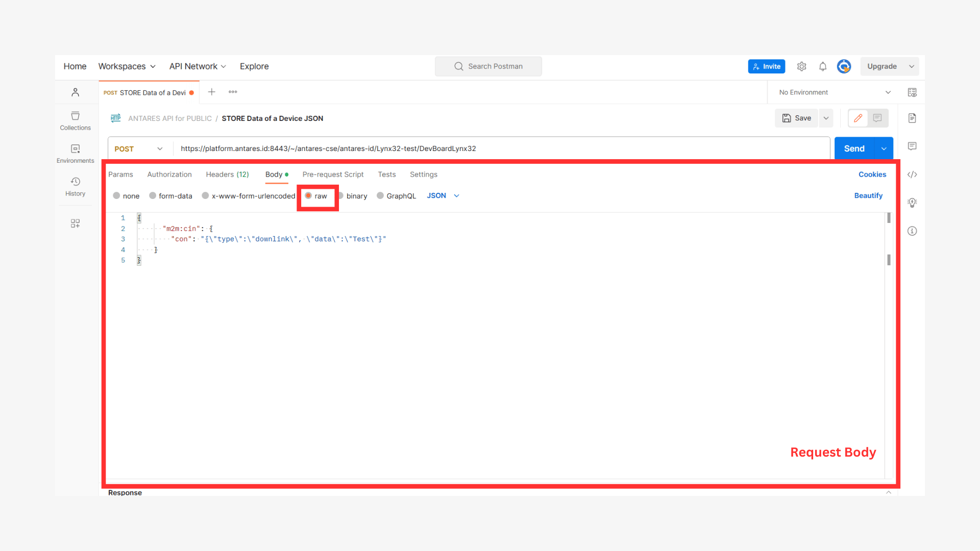The width and height of the screenshot is (980, 551).
Task: Click the blue Send button
Action: [x=854, y=148]
